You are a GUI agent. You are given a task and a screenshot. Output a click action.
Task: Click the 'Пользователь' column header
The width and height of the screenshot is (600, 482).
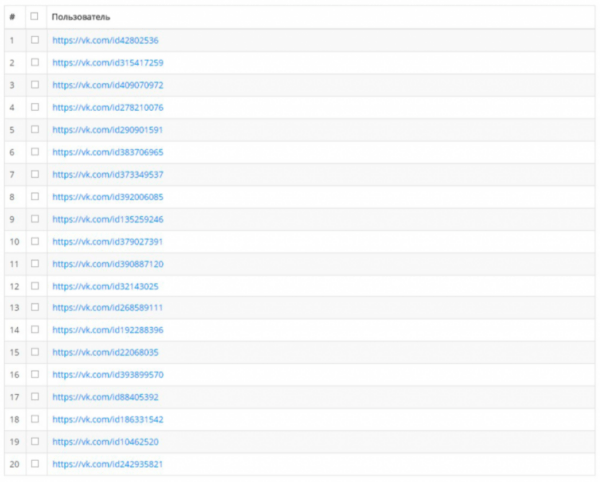click(x=81, y=17)
